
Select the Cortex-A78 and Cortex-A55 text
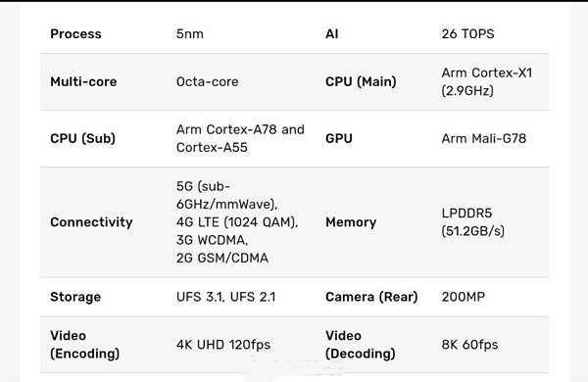[x=240, y=138]
